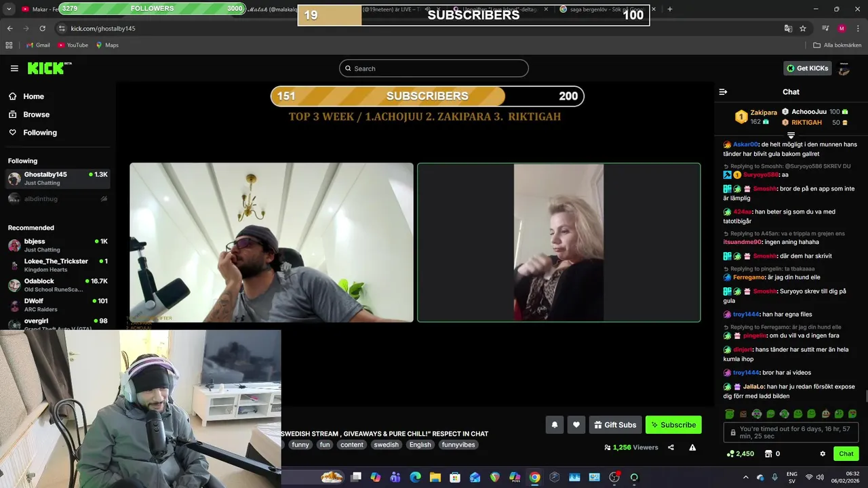This screenshot has width=868, height=488.
Task: Toggle the follow heart button
Action: click(x=576, y=425)
